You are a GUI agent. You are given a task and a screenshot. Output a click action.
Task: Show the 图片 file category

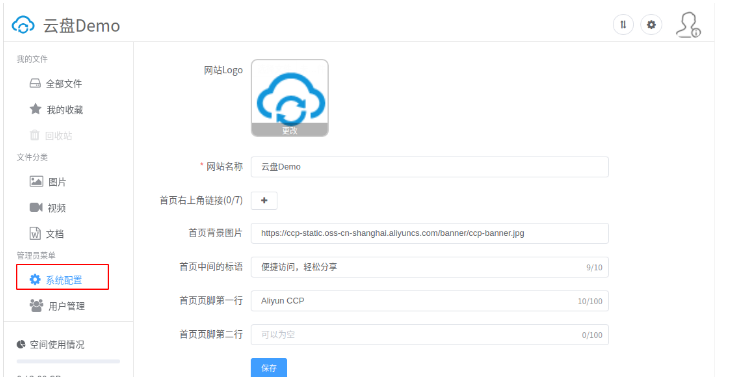48,182
